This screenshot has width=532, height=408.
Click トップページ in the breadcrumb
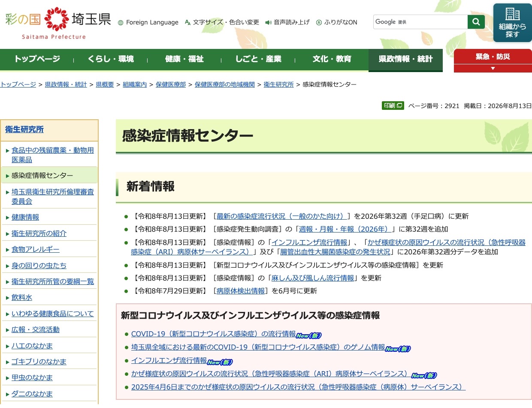(x=18, y=85)
